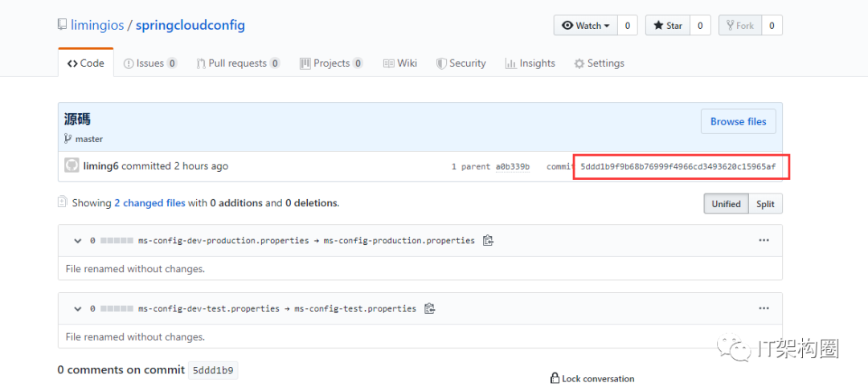Fork the repository
868x387 pixels.
tap(739, 26)
